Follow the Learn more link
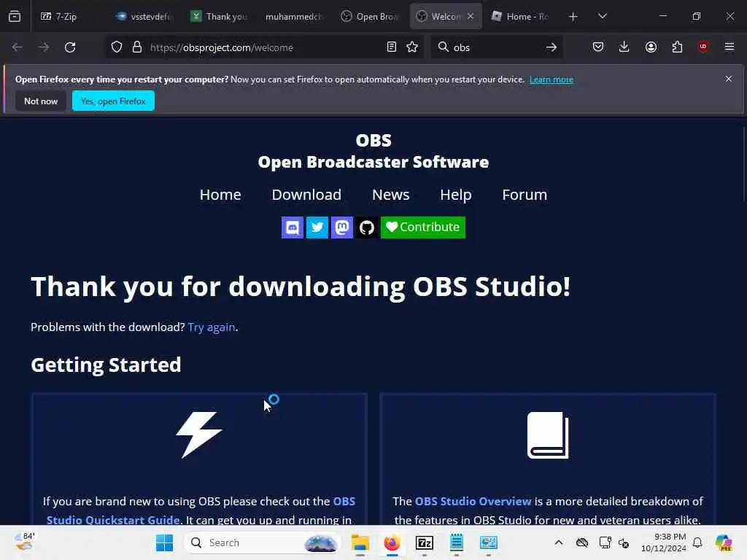 pos(551,79)
